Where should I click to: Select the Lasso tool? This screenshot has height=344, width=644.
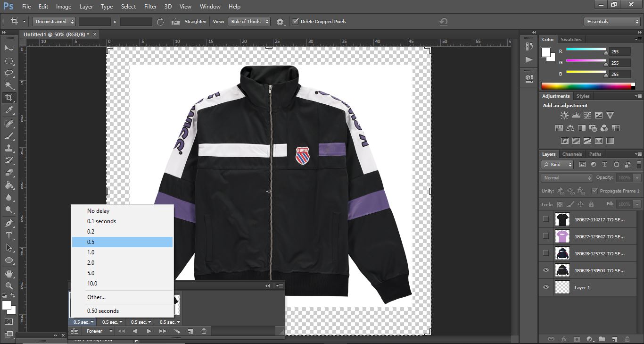(8, 73)
